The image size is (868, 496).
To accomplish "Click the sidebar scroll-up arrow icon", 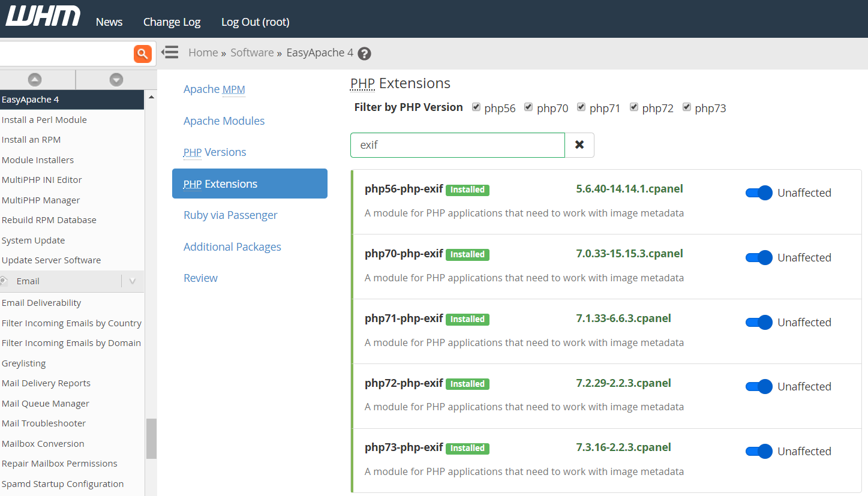I will [35, 79].
